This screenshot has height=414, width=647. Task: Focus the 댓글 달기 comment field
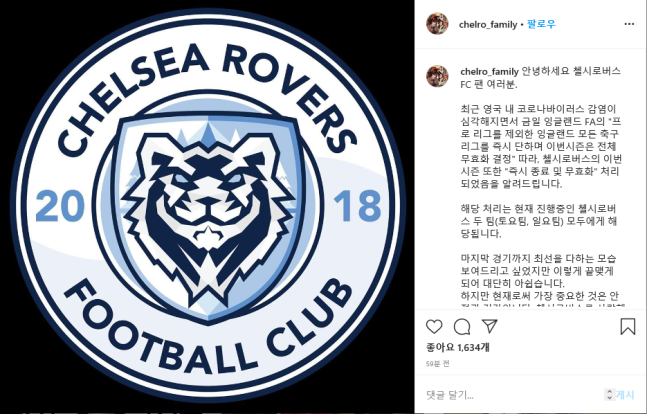(512, 395)
